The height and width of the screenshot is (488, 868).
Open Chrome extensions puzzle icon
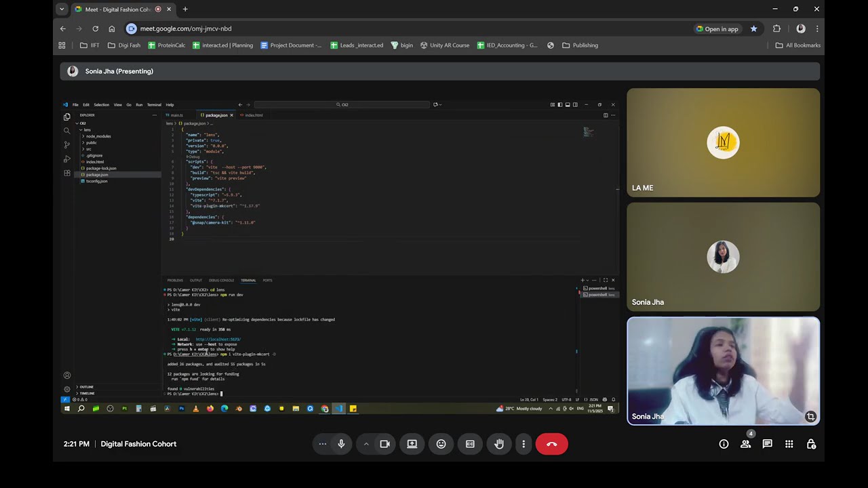click(776, 28)
